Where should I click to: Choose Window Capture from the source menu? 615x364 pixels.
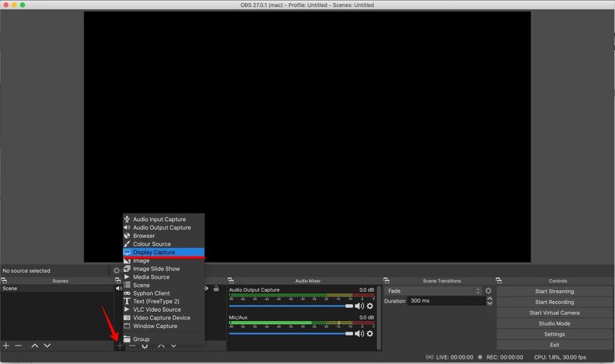155,326
